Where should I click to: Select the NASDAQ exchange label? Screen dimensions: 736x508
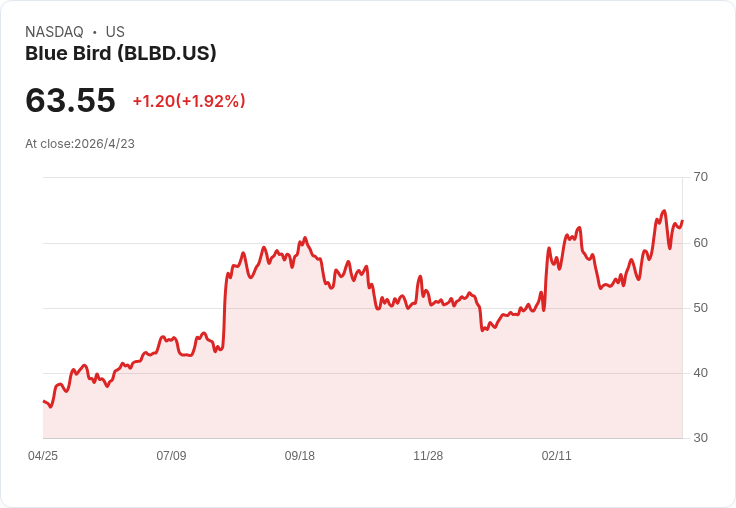coord(54,32)
